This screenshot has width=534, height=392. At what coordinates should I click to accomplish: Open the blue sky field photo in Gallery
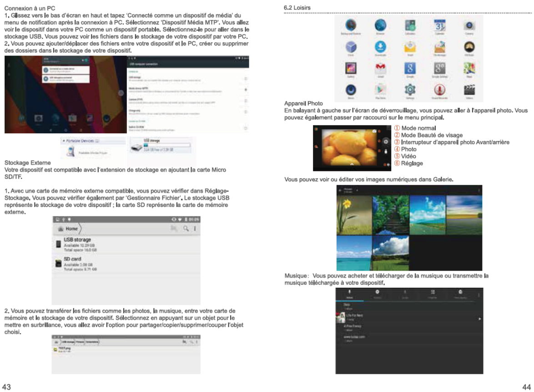tap(427, 215)
